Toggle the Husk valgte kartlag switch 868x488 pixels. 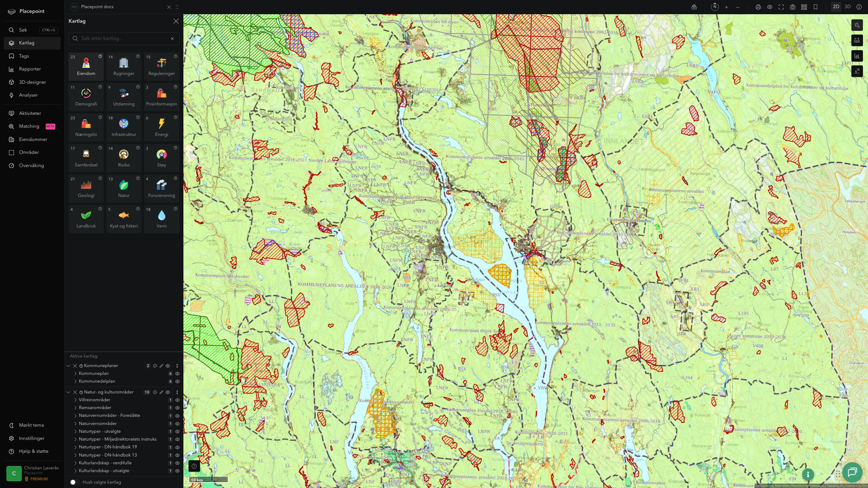click(x=75, y=482)
